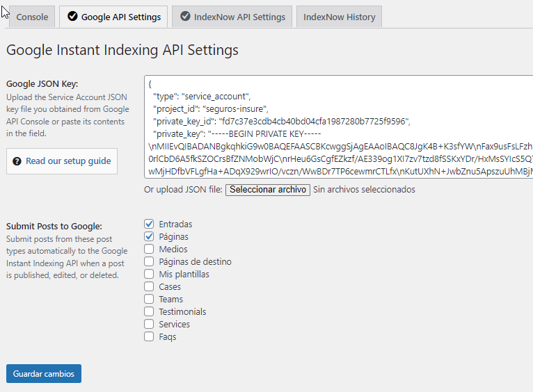Select the Google Instant Indexing API Settings heading
Viewport: 533px width, 392px height.
pyautogui.click(x=122, y=50)
